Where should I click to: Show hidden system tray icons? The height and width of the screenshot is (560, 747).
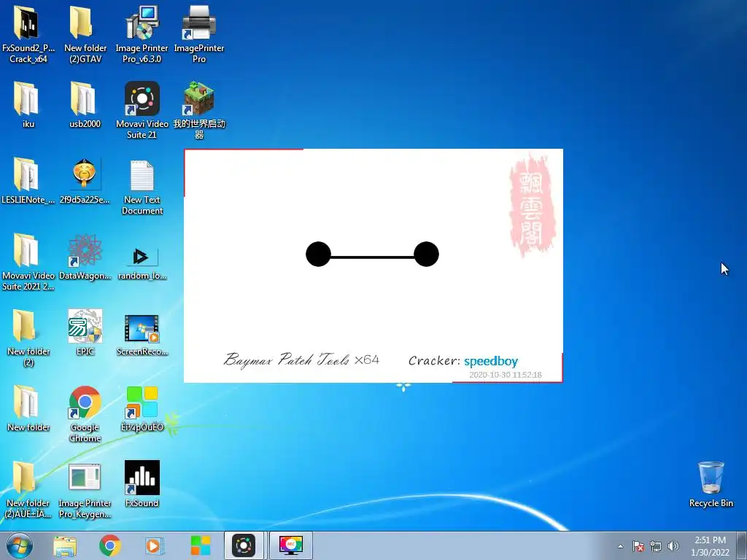tap(620, 546)
